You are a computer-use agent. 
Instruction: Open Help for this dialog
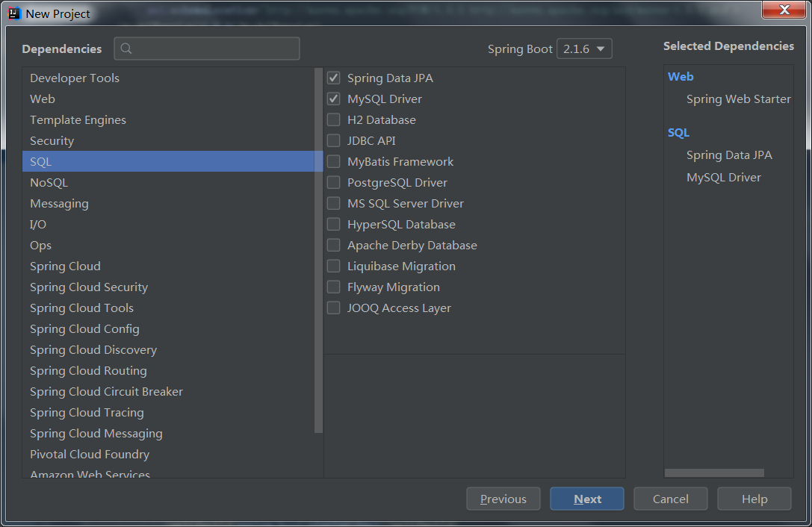[x=754, y=499]
